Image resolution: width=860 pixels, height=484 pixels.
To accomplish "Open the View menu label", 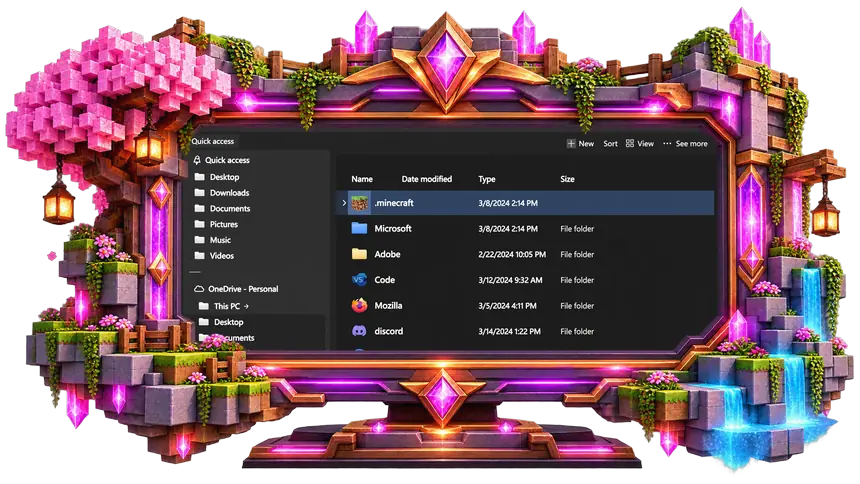I will (x=646, y=144).
